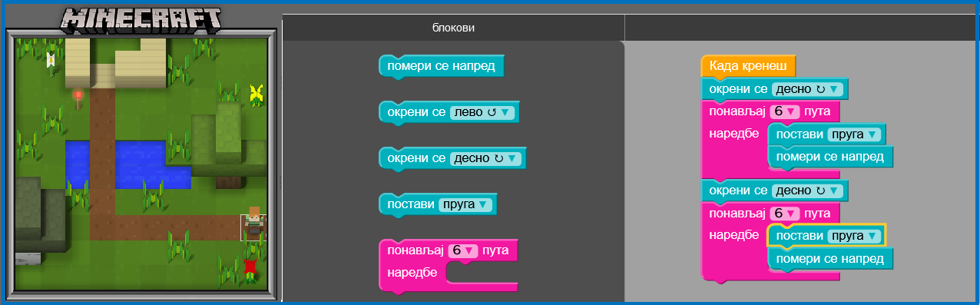Grab the toolbox 'окрени се десно' block
The image size is (980, 305).
(452, 158)
